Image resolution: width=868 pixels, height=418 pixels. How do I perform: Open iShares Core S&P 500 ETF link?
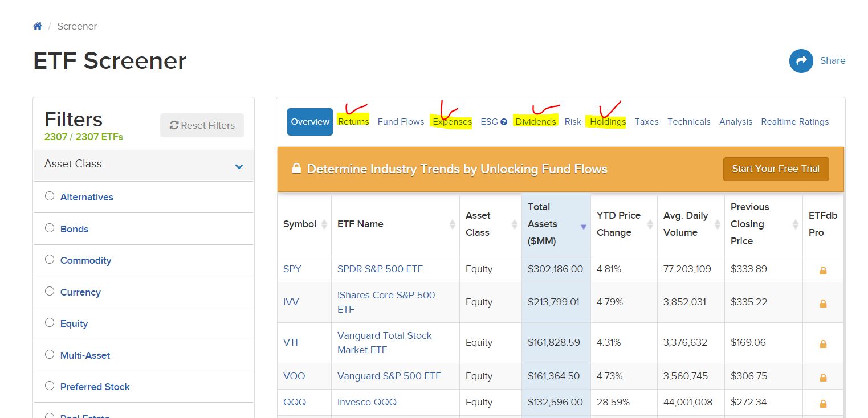click(x=386, y=302)
